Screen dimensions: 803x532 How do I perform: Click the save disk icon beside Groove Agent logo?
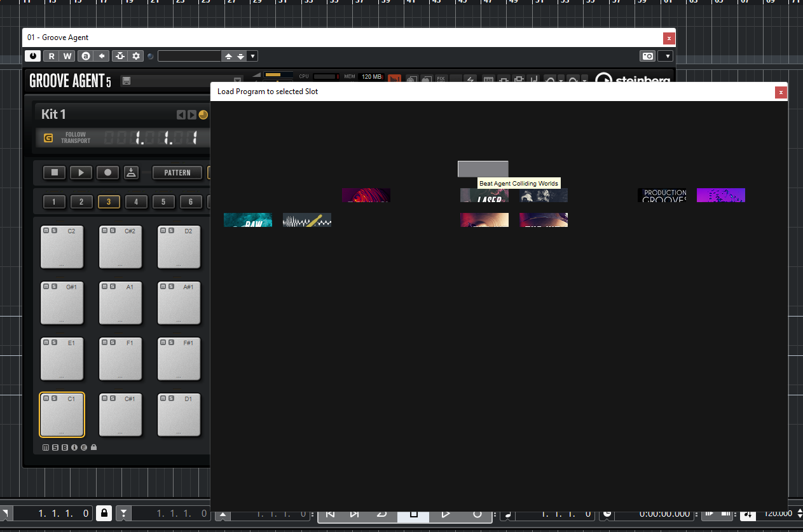(127, 81)
